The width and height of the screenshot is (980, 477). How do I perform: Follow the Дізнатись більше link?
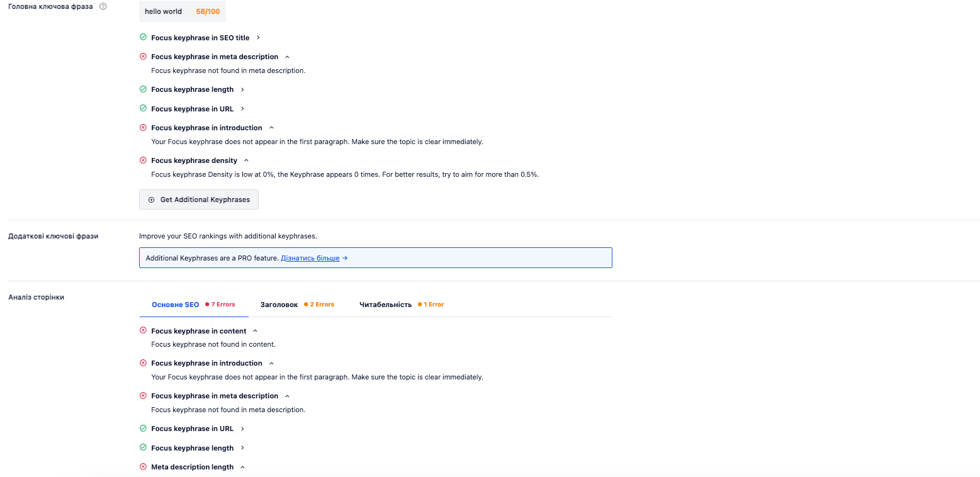click(314, 258)
